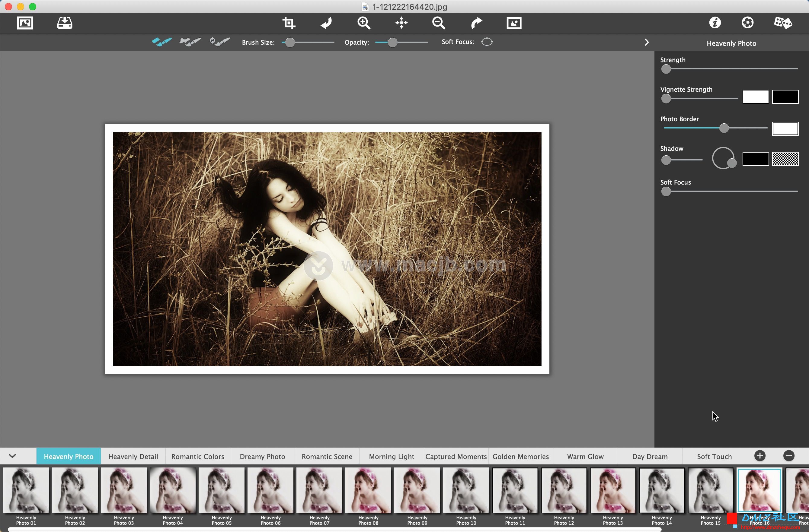809x532 pixels.
Task: Switch to the Heavenly Photo tab
Action: click(68, 456)
